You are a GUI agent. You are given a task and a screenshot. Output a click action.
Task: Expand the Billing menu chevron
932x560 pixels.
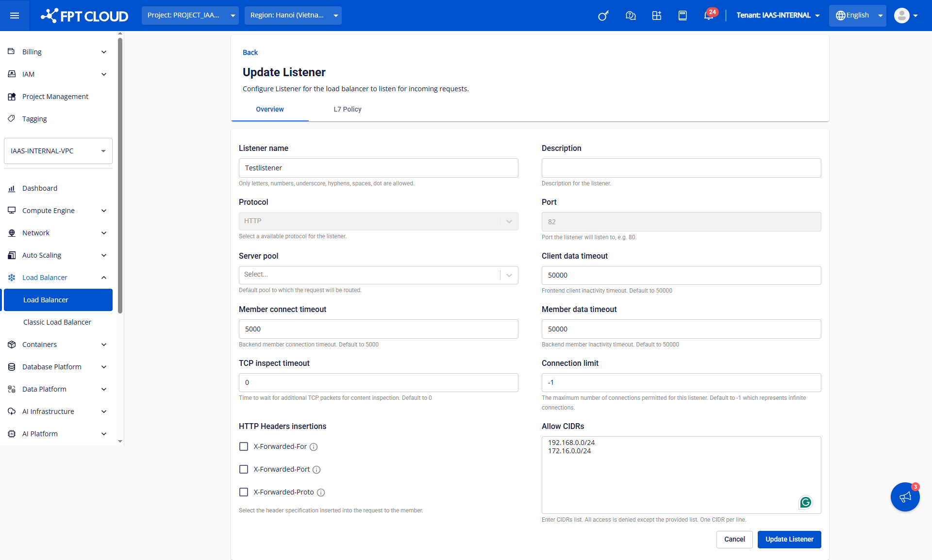pyautogui.click(x=104, y=52)
